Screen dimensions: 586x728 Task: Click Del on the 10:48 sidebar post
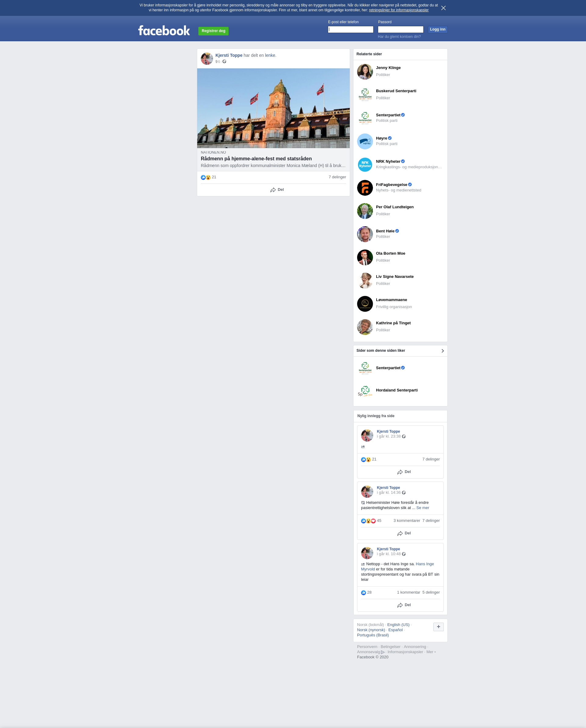pos(404,605)
